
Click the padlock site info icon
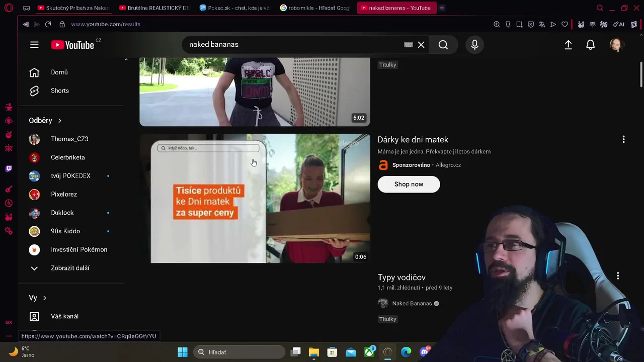[x=62, y=24]
